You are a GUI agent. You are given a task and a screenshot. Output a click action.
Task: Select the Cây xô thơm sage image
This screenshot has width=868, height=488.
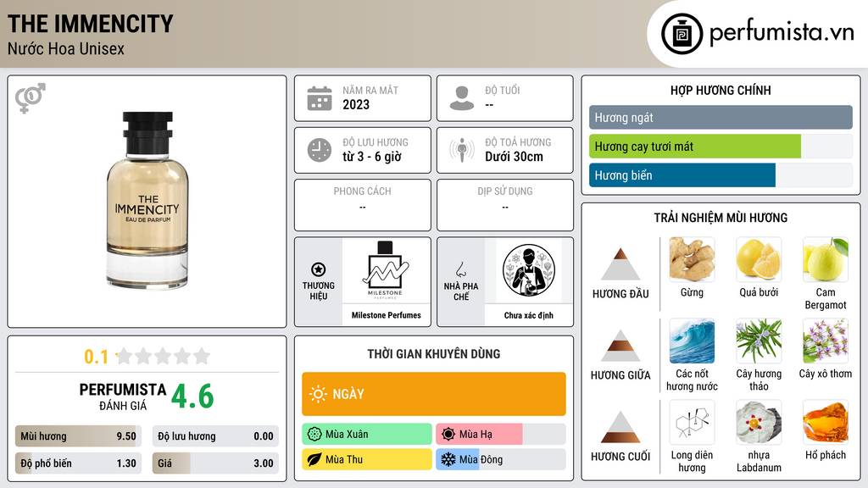(826, 341)
